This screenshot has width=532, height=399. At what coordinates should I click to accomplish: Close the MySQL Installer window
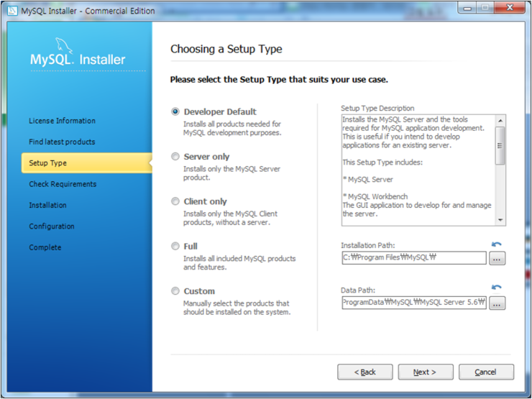[x=510, y=8]
